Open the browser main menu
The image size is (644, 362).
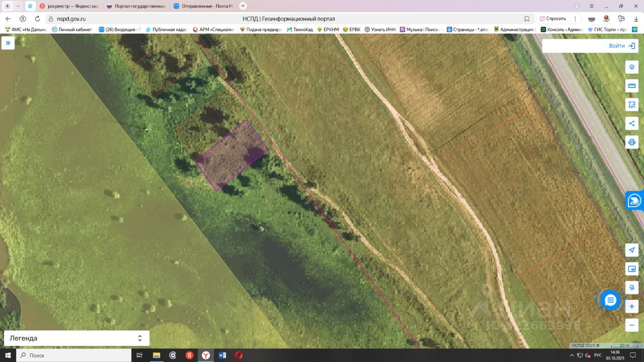591,6
